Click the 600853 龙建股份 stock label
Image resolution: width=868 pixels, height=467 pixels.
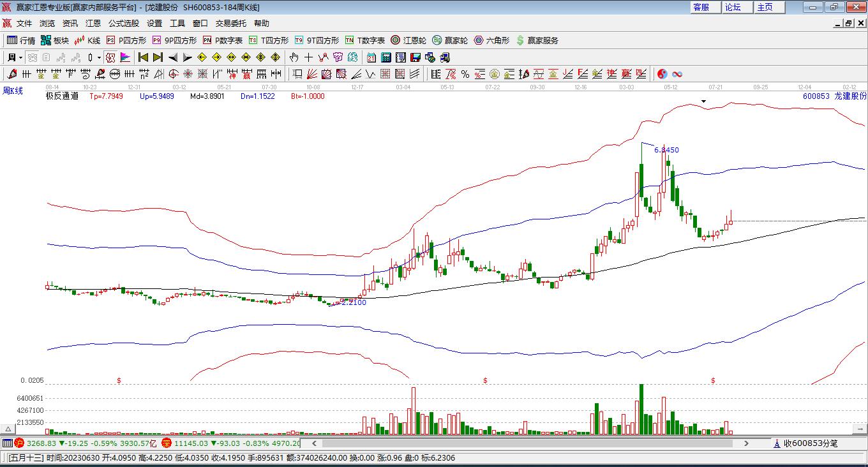[x=834, y=96]
